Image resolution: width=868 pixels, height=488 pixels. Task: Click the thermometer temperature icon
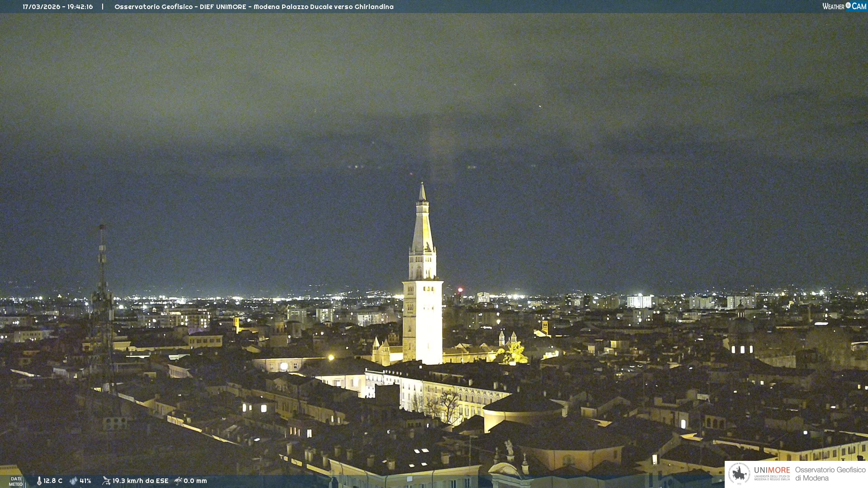[39, 481]
